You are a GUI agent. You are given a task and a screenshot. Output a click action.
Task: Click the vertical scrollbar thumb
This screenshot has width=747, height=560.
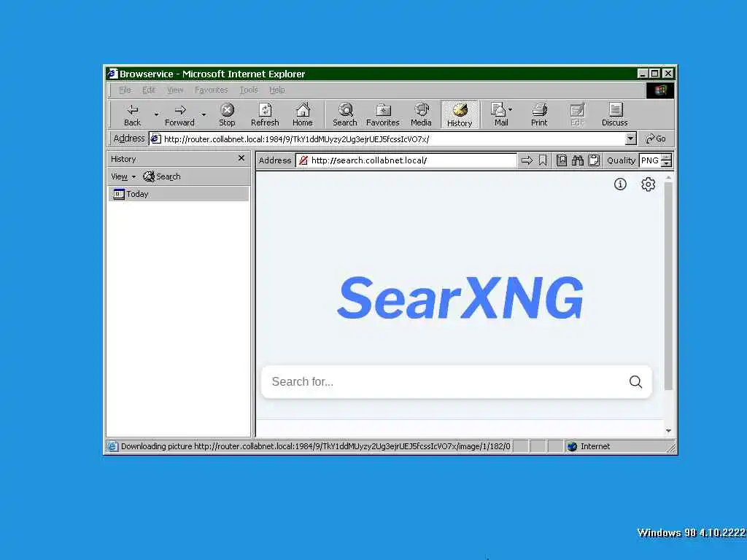(668, 286)
